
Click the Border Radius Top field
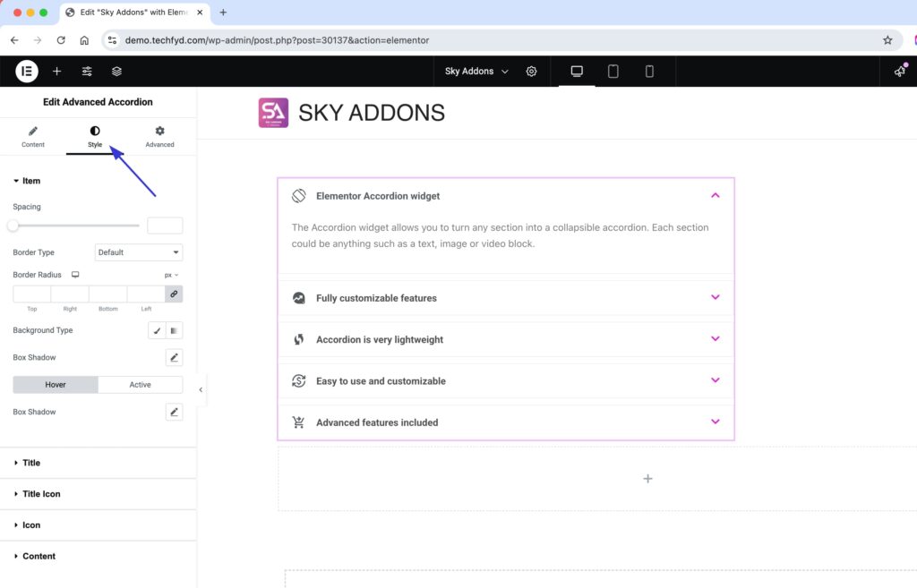31,294
